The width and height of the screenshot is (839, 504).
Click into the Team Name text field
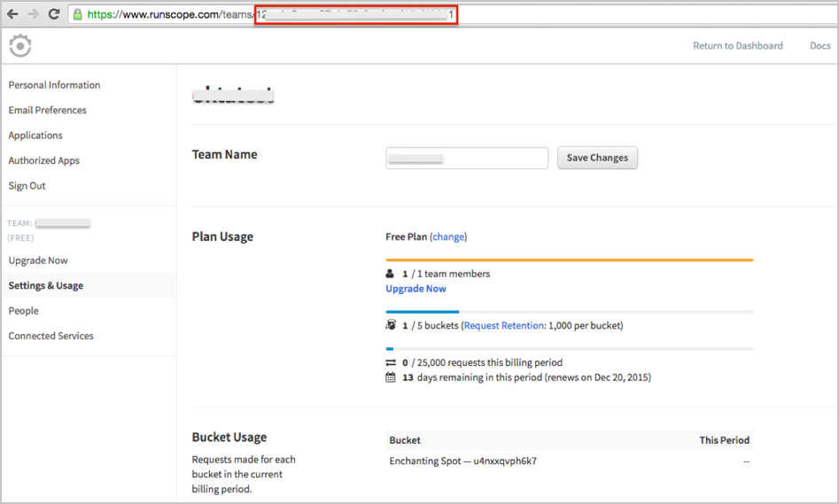(x=467, y=159)
